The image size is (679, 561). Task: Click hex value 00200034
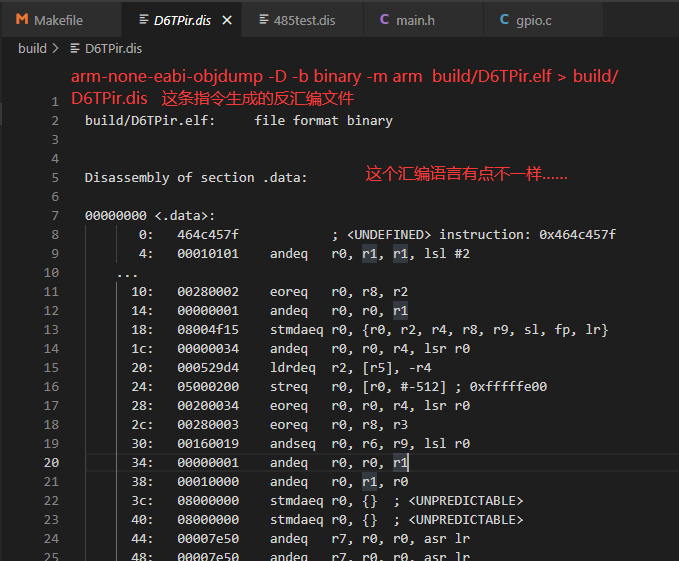pos(208,406)
